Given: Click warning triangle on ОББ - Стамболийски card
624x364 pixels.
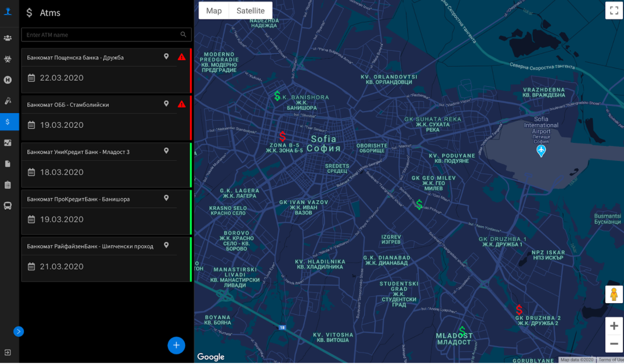Looking at the screenshot, I should coord(182,104).
